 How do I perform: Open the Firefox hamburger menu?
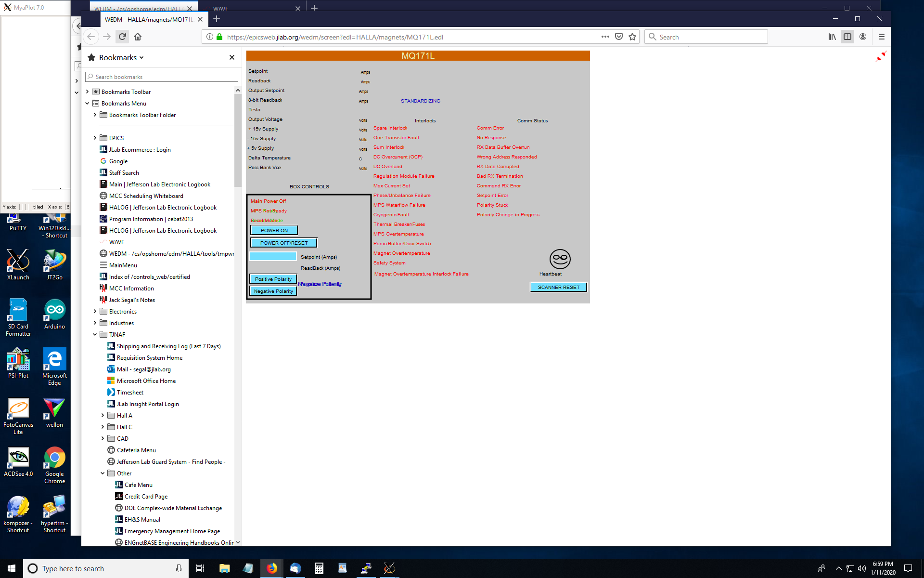882,37
